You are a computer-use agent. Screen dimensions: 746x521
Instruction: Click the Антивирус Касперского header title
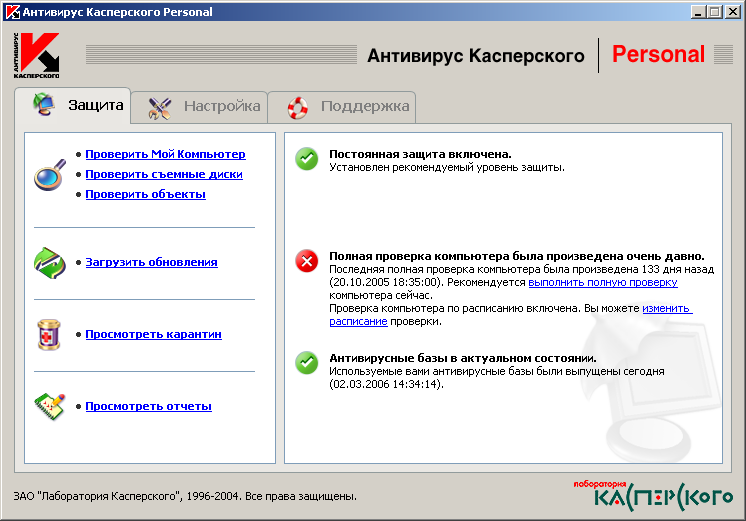point(476,56)
